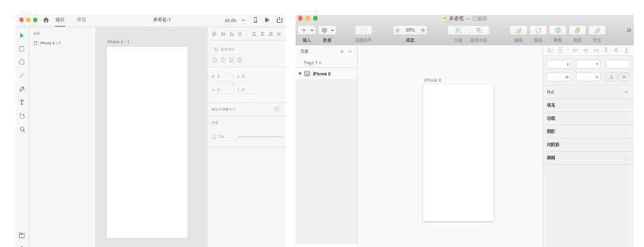Click the Add boolean operation icon in XD
This screenshot has height=247, width=644.
(215, 60)
